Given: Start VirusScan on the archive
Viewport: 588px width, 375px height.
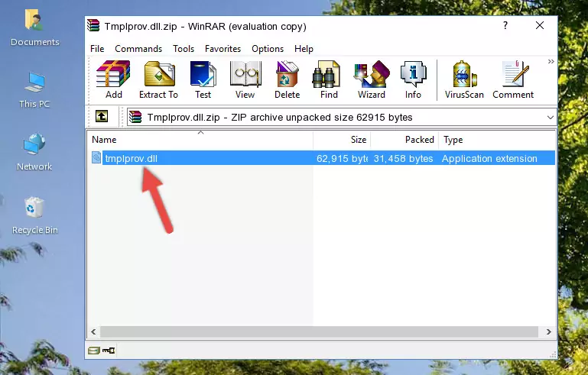Looking at the screenshot, I should click(x=464, y=79).
